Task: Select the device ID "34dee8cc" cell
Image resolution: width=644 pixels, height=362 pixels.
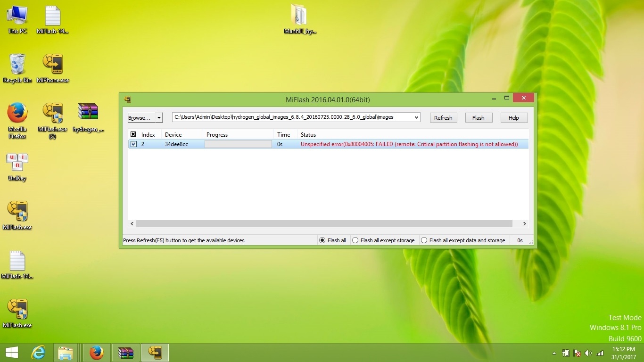Action: (x=176, y=144)
